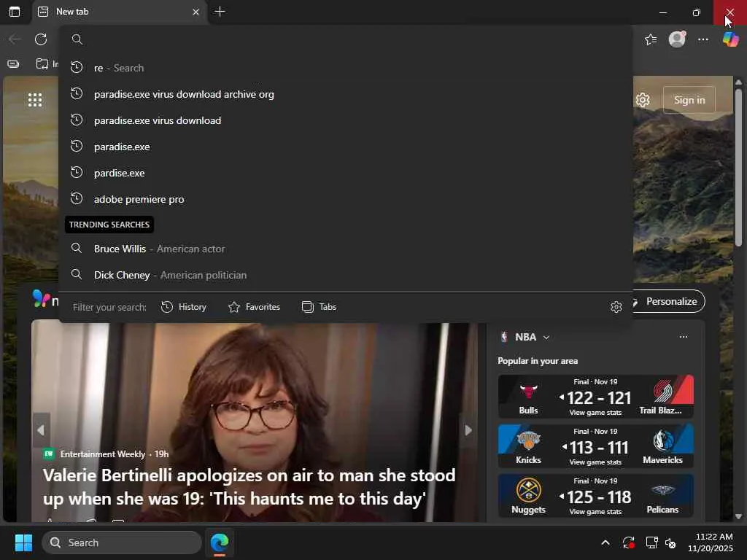Open Settings and more ellipsis menu
The width and height of the screenshot is (747, 560).
[x=703, y=39]
